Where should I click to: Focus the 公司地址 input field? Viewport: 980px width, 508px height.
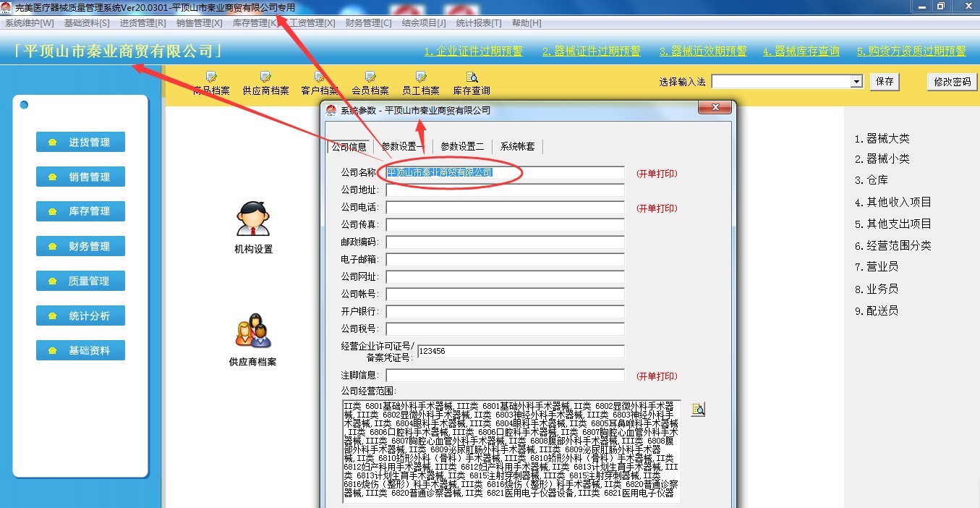(505, 190)
